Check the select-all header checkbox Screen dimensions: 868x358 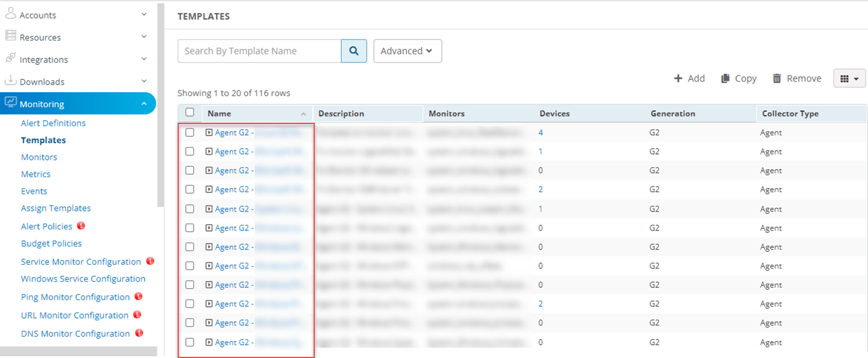[189, 112]
